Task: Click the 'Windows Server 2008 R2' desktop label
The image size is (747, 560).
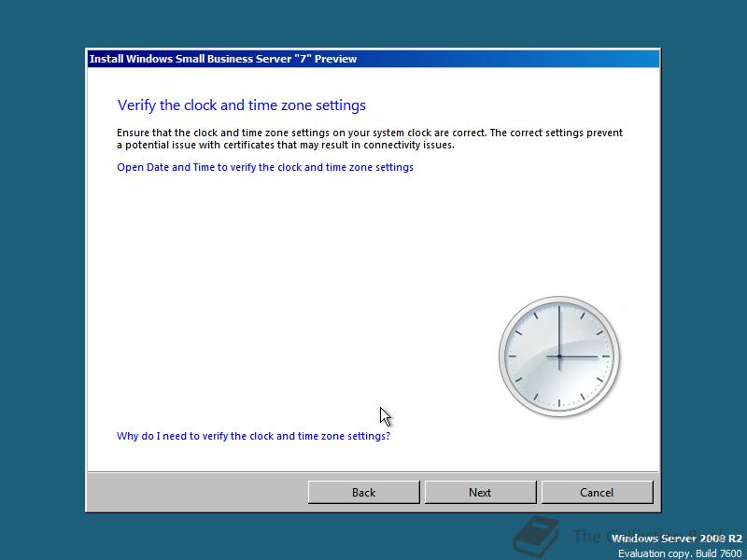Action: click(x=676, y=539)
